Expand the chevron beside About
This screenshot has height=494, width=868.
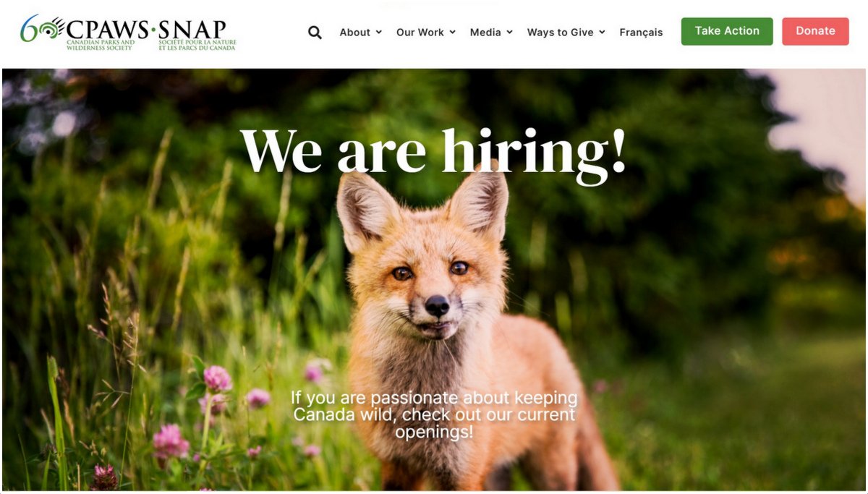(379, 33)
